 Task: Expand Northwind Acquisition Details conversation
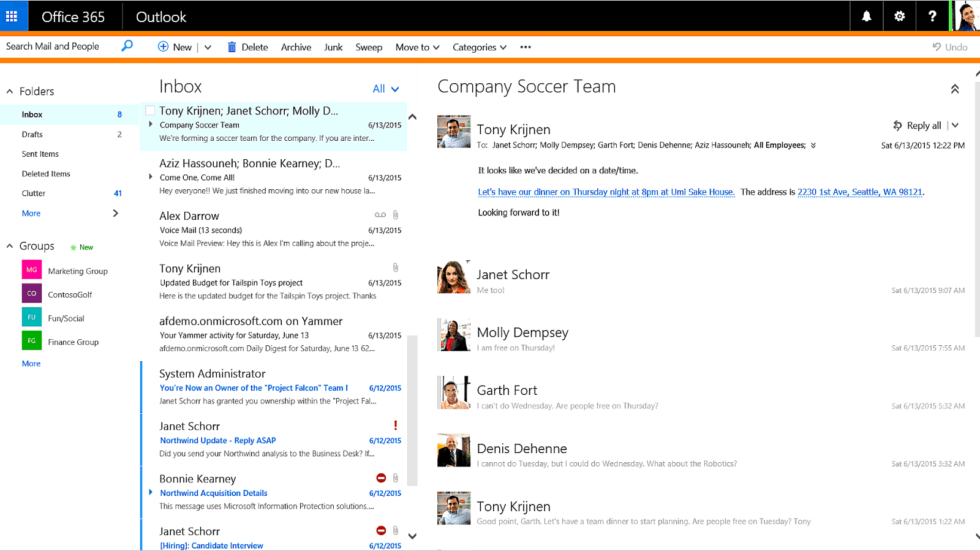pos(151,492)
